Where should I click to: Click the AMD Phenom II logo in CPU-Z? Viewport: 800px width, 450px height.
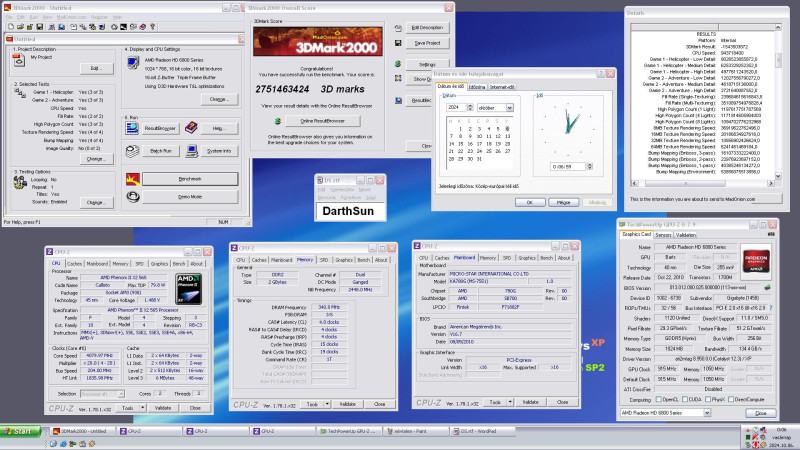tap(188, 289)
